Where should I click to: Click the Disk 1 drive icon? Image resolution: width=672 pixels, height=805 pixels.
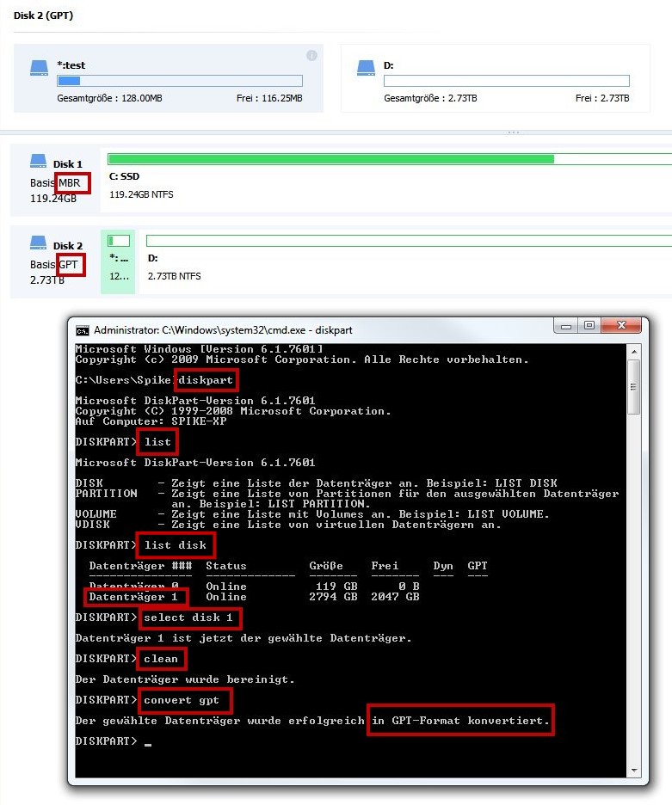[38, 161]
